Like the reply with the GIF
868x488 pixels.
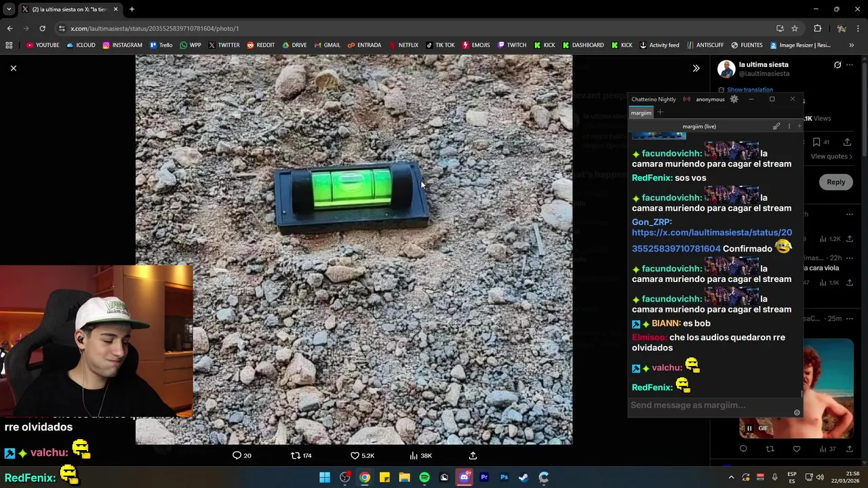coord(796,449)
